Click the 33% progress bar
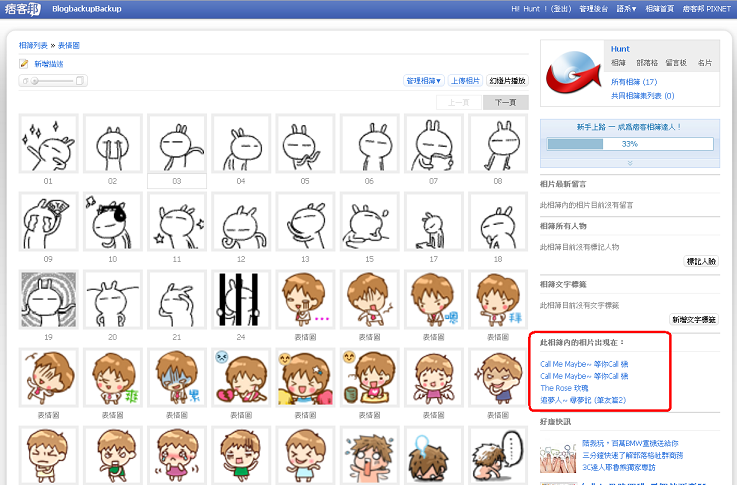This screenshot has width=737, height=485. click(630, 144)
